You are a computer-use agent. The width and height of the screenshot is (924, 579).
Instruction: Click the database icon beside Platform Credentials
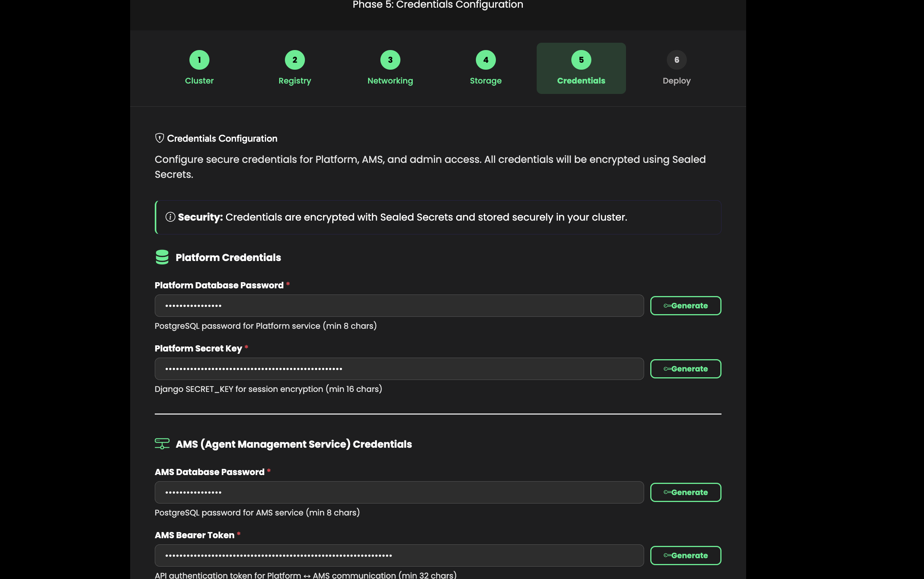(x=162, y=257)
